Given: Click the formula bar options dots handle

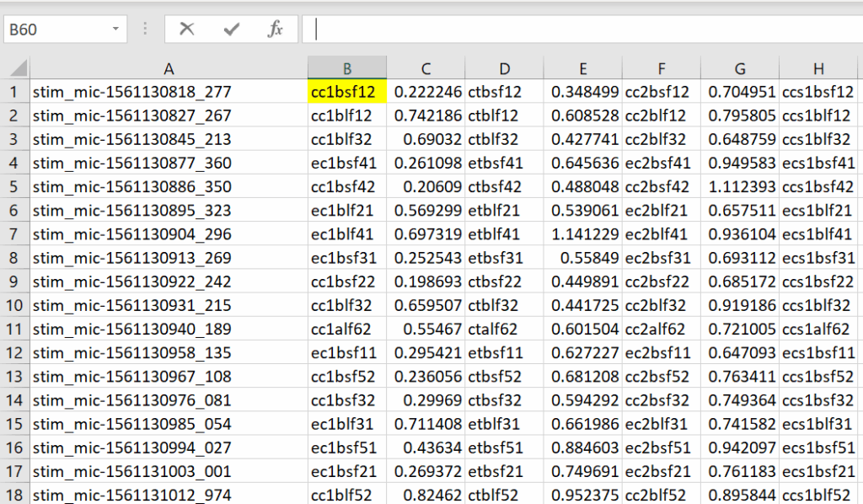Looking at the screenshot, I should point(145,29).
